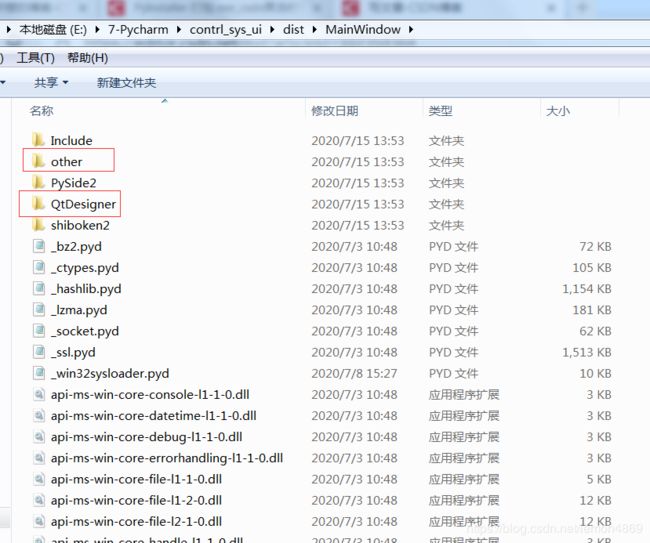Sort by the 类型 column header
The height and width of the screenshot is (543, 650).
pyautogui.click(x=440, y=111)
